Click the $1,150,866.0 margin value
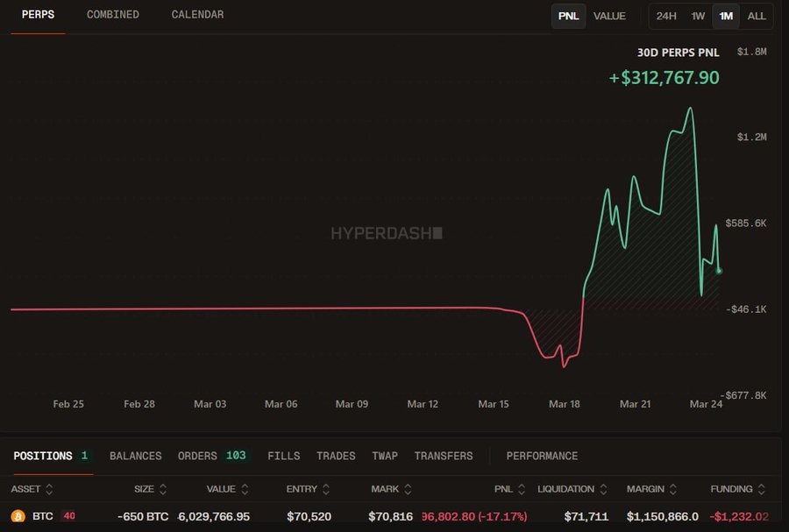This screenshot has width=789, height=532. [x=662, y=516]
